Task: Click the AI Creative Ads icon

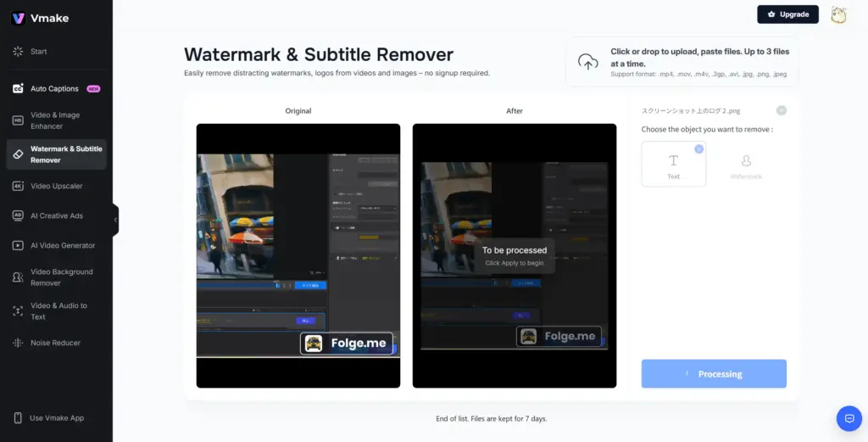Action: pos(18,215)
